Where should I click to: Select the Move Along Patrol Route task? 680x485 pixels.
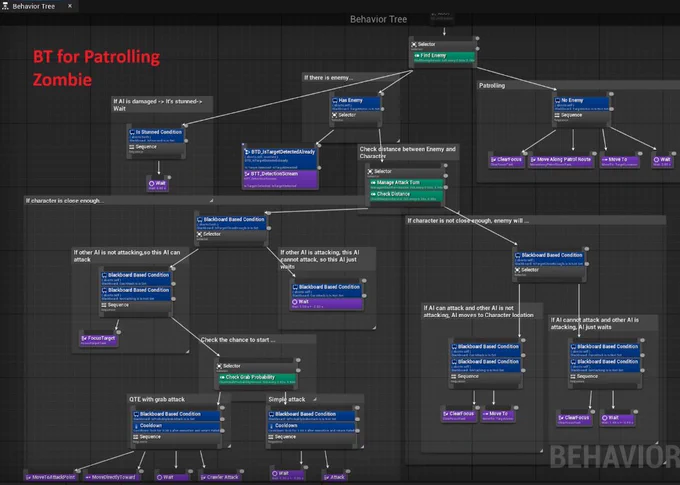click(561, 161)
